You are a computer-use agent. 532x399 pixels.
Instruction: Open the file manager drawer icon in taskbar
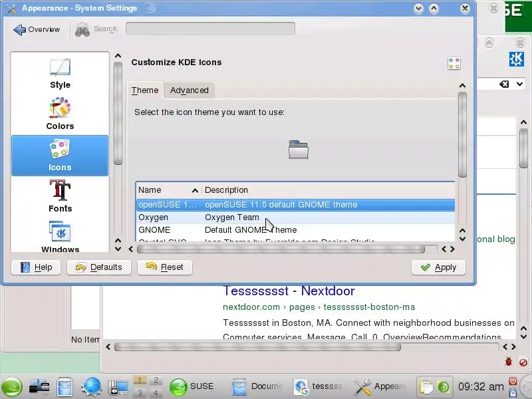click(x=65, y=387)
